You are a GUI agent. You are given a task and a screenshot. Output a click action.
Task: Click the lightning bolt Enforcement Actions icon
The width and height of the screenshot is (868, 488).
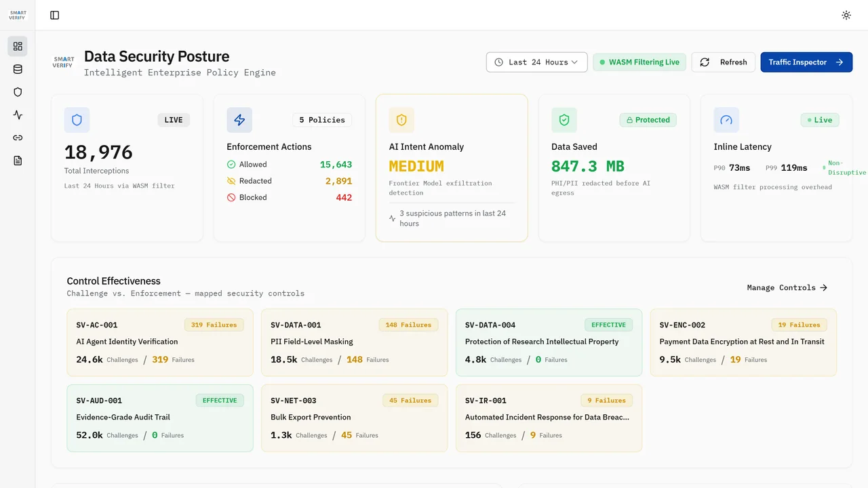pyautogui.click(x=239, y=120)
